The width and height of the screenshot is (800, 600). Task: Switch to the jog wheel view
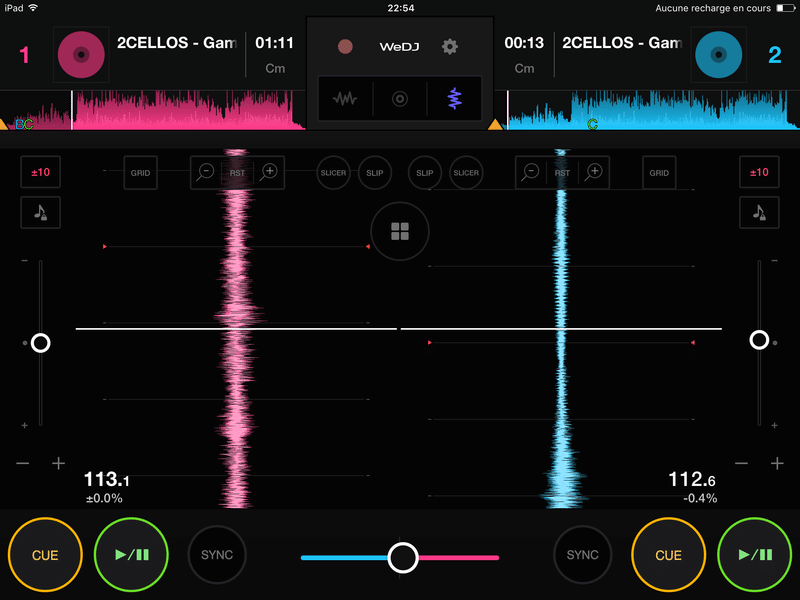pos(399,98)
